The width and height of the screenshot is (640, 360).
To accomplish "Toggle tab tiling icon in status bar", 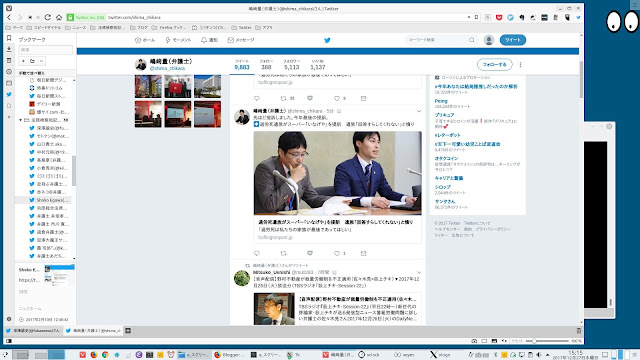I will [484, 341].
